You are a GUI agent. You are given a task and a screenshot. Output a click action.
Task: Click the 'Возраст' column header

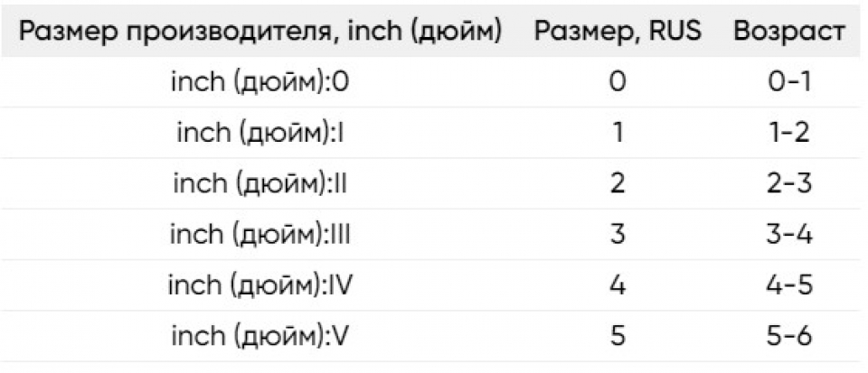pos(790,32)
